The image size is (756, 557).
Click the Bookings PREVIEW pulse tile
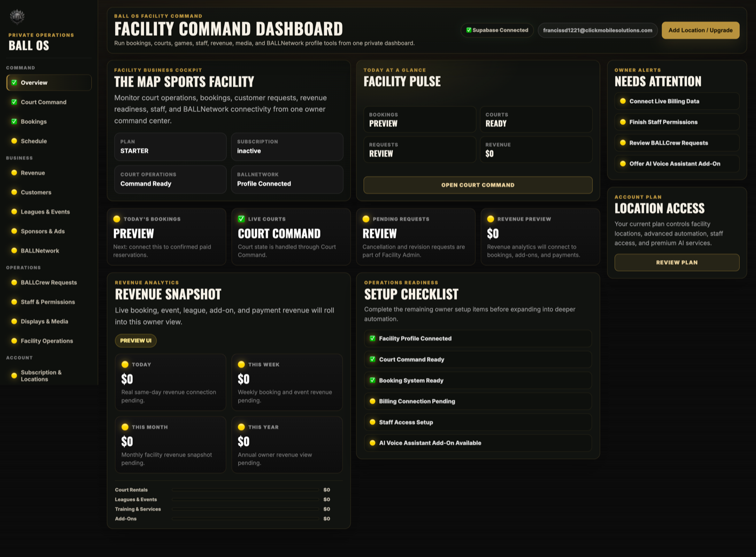point(420,119)
